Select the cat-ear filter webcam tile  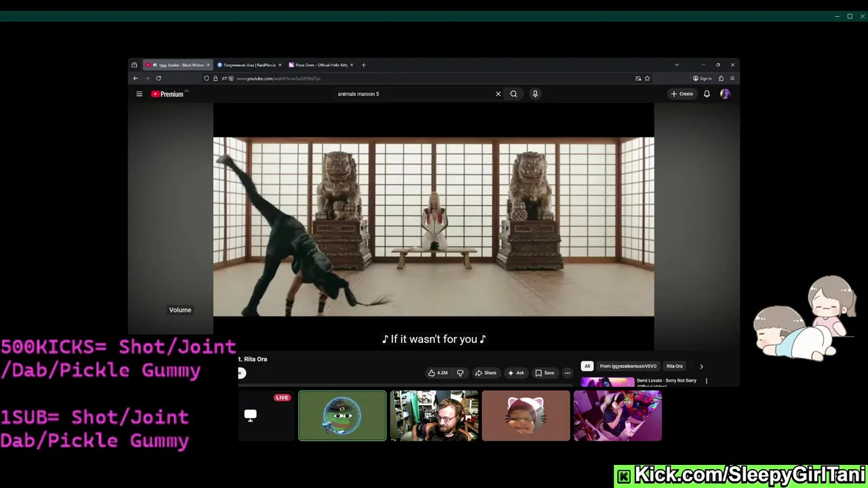526,415
